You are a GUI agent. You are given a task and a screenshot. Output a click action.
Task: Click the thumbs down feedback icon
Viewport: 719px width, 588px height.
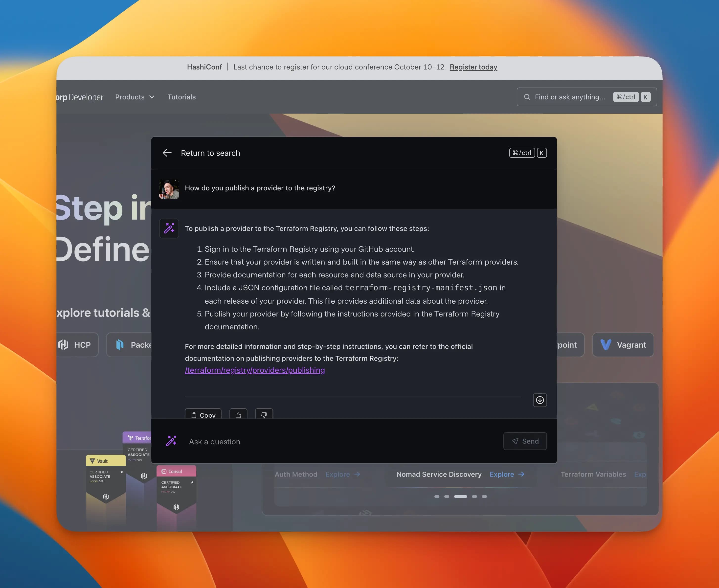264,415
